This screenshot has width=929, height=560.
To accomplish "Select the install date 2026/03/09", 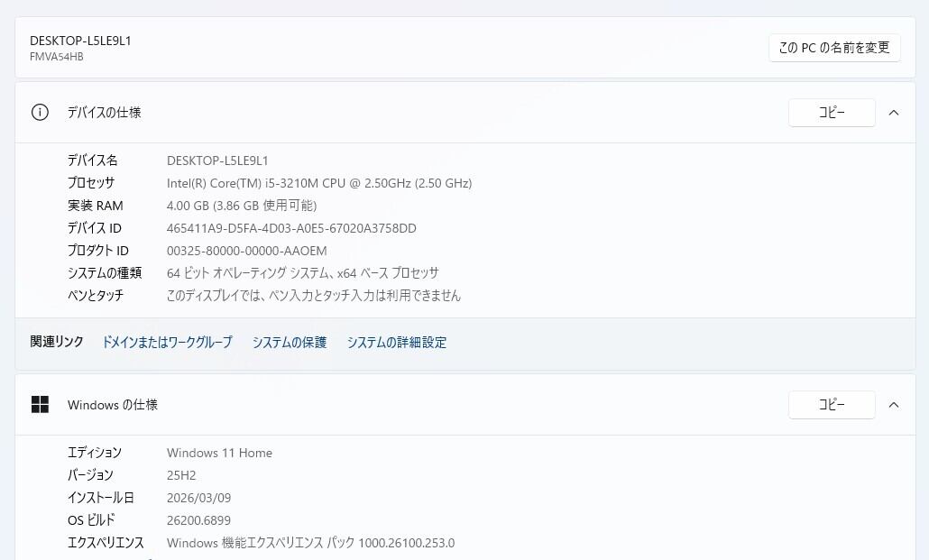I will pyautogui.click(x=199, y=498).
